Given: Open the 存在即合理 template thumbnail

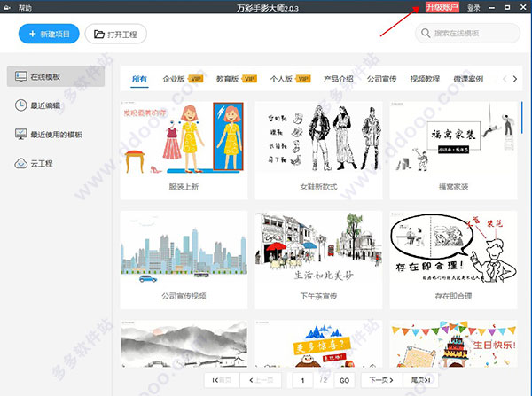Looking at the screenshot, I should tap(453, 247).
